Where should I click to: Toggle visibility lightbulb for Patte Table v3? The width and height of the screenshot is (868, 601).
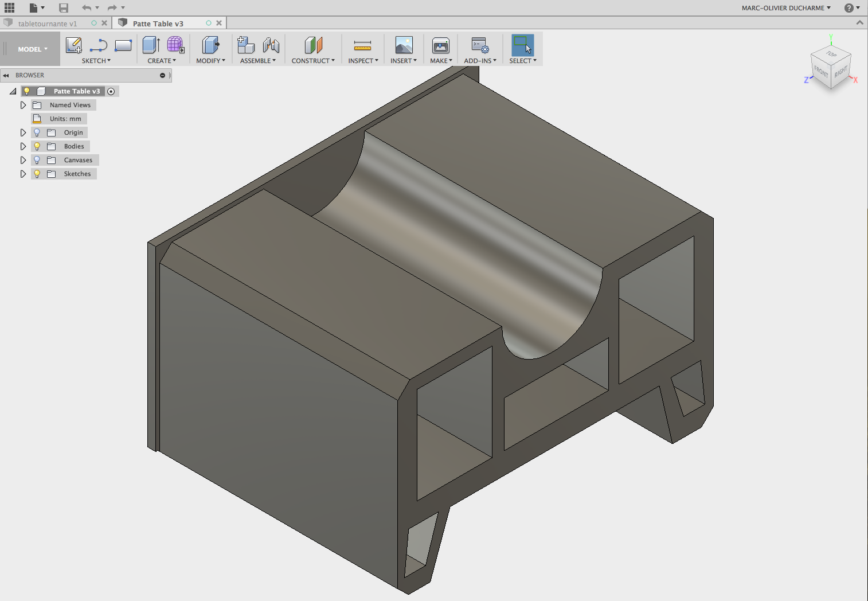pos(26,91)
